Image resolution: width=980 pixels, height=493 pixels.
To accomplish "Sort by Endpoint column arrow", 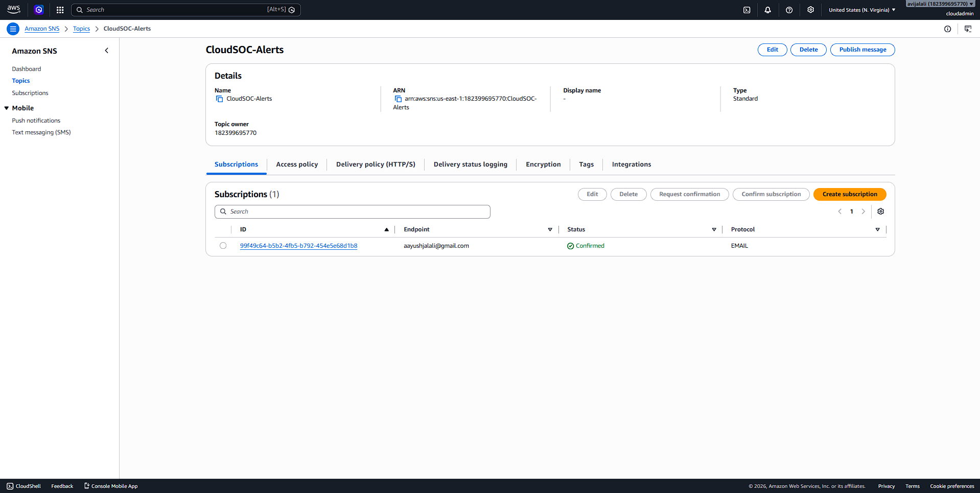I will click(550, 230).
